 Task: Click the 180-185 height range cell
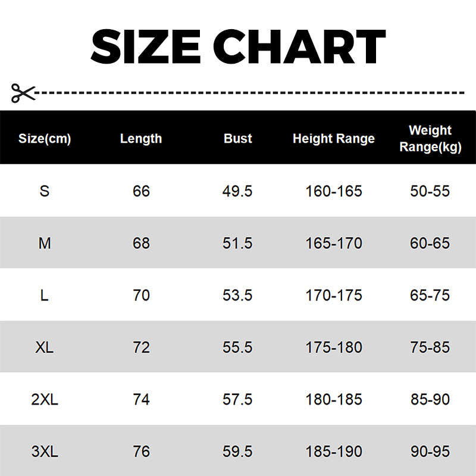coord(334,399)
